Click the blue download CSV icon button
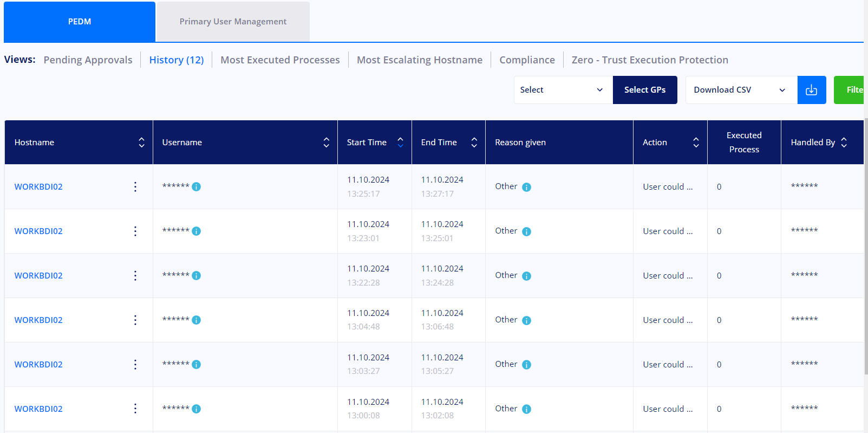 click(x=811, y=90)
